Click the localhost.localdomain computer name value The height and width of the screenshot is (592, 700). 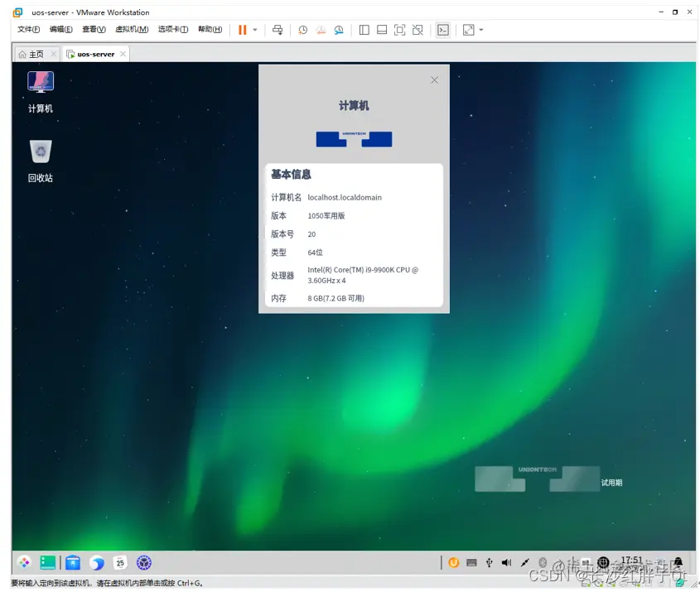coord(345,197)
